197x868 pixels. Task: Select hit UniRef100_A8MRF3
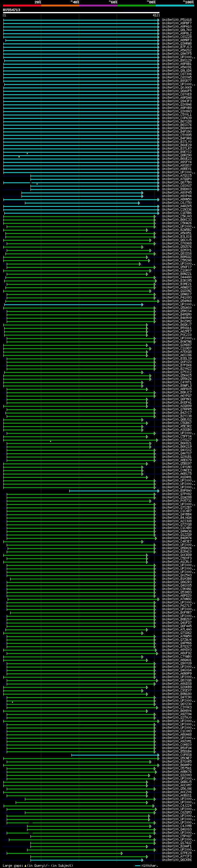coord(177,40)
